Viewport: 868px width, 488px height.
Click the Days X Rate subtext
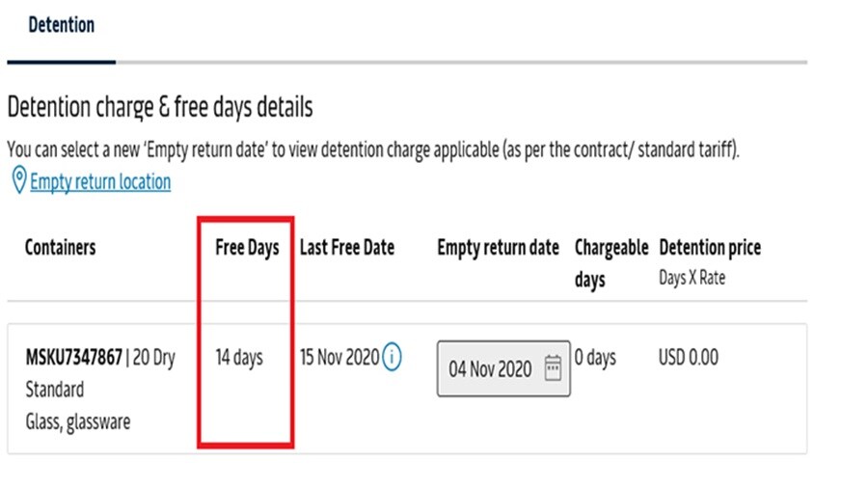pos(692,278)
